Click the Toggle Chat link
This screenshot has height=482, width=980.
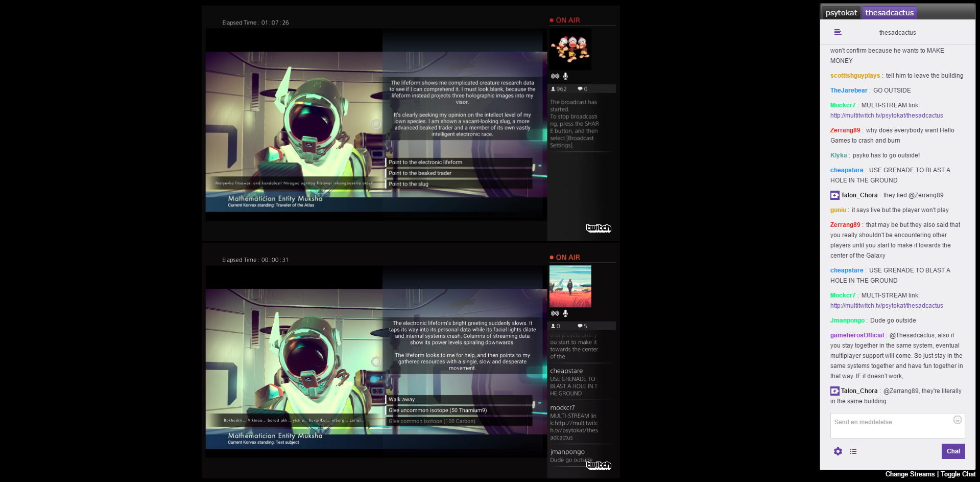point(958,474)
